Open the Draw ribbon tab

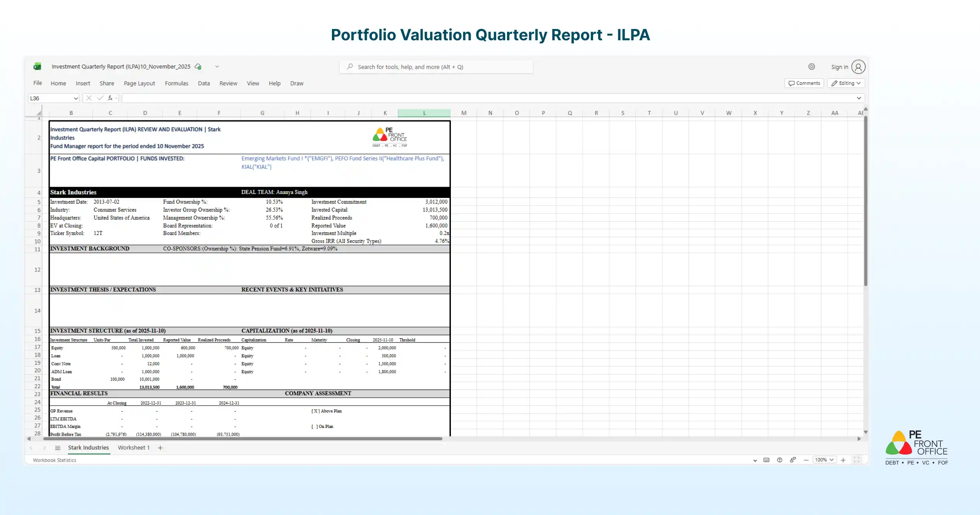[297, 83]
